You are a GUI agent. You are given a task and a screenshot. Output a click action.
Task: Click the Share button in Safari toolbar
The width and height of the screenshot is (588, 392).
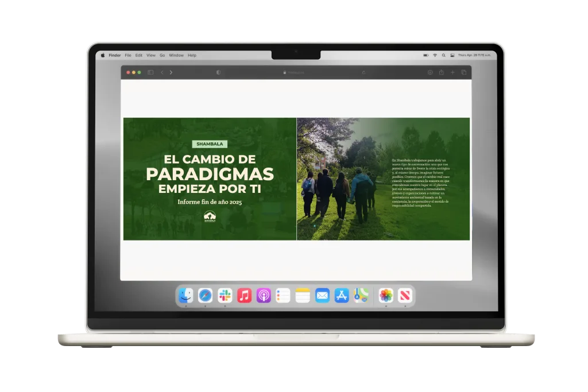(x=441, y=72)
